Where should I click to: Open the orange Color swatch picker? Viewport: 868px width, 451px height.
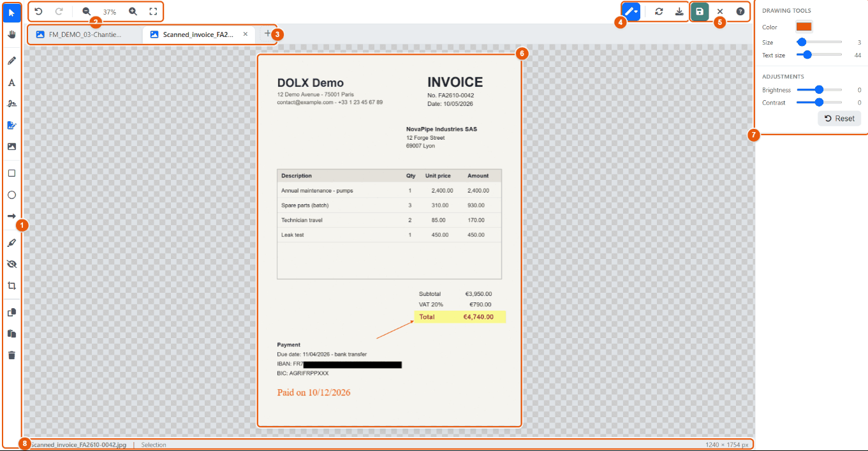click(804, 27)
